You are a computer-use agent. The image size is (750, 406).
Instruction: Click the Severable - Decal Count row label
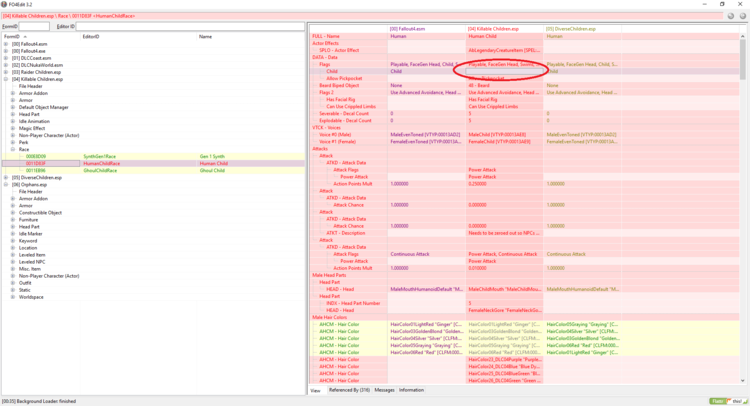tap(344, 114)
